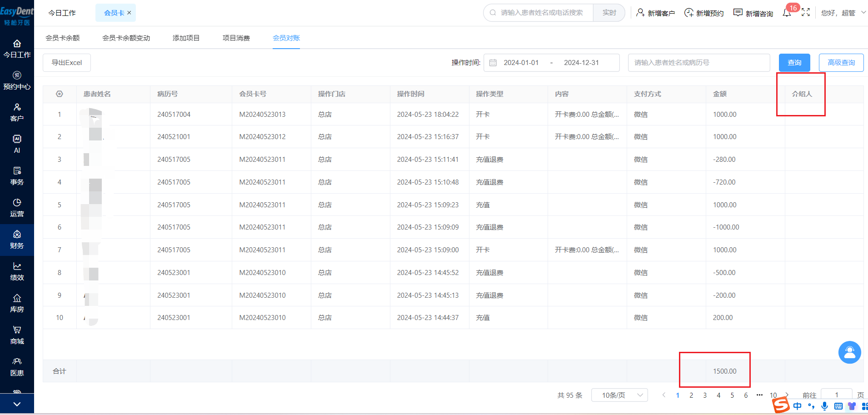
Task: Click the end date 2024-12-31 field
Action: (x=582, y=63)
